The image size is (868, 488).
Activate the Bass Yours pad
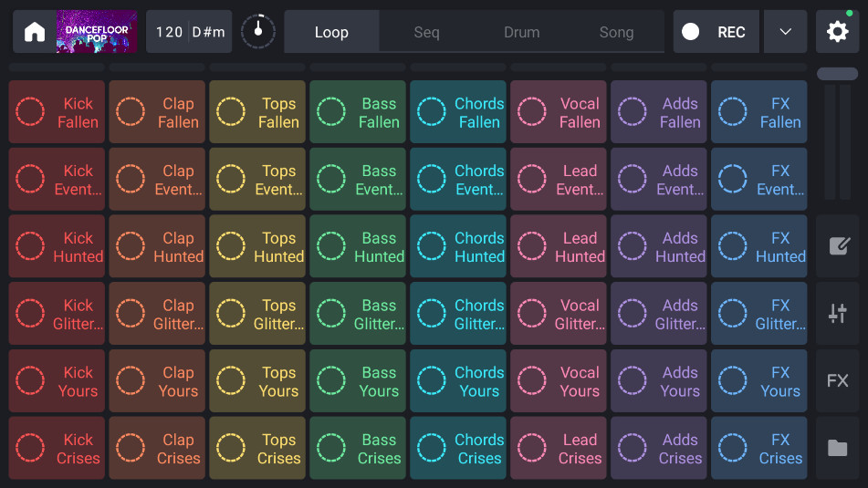point(358,380)
